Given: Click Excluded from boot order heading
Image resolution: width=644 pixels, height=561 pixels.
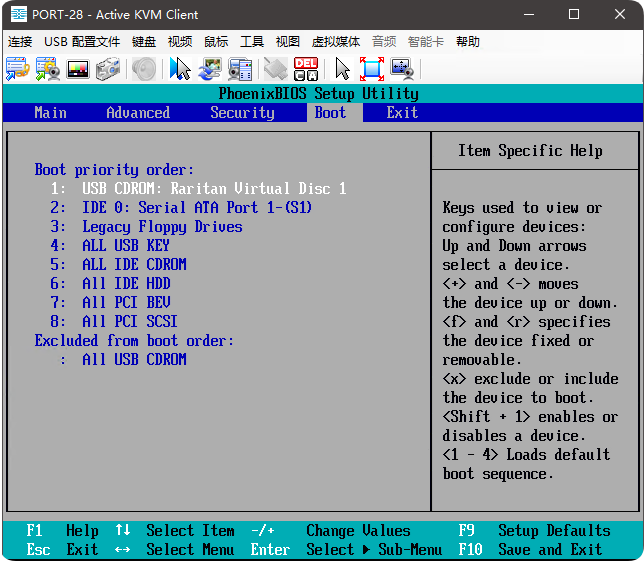Looking at the screenshot, I should (x=134, y=340).
